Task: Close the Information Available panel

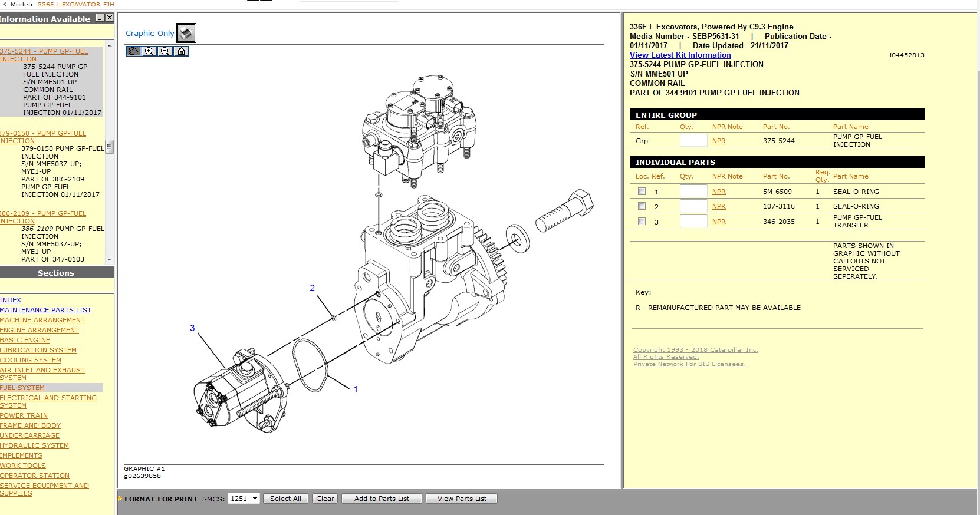Action: [x=110, y=18]
